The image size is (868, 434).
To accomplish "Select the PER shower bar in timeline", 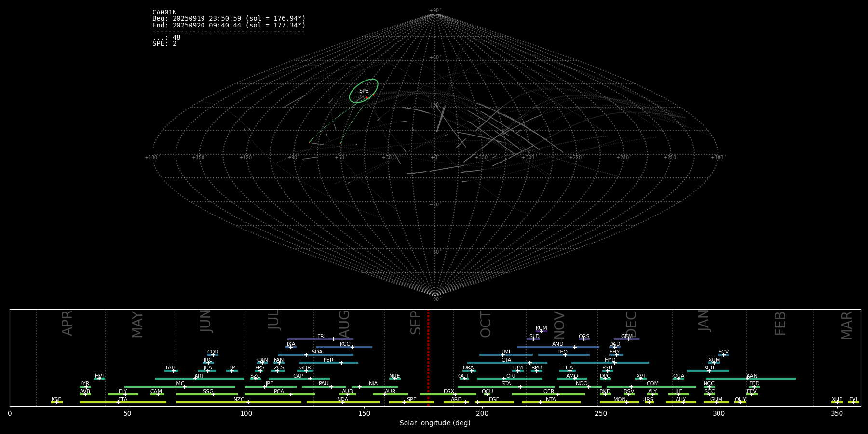I will [329, 363].
